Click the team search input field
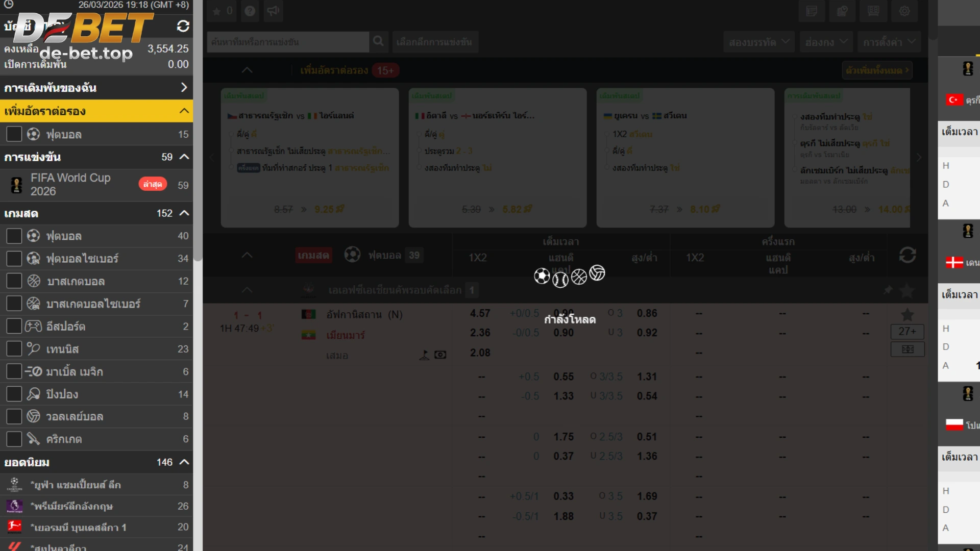Viewport: 980px width, 551px height. pyautogui.click(x=287, y=42)
